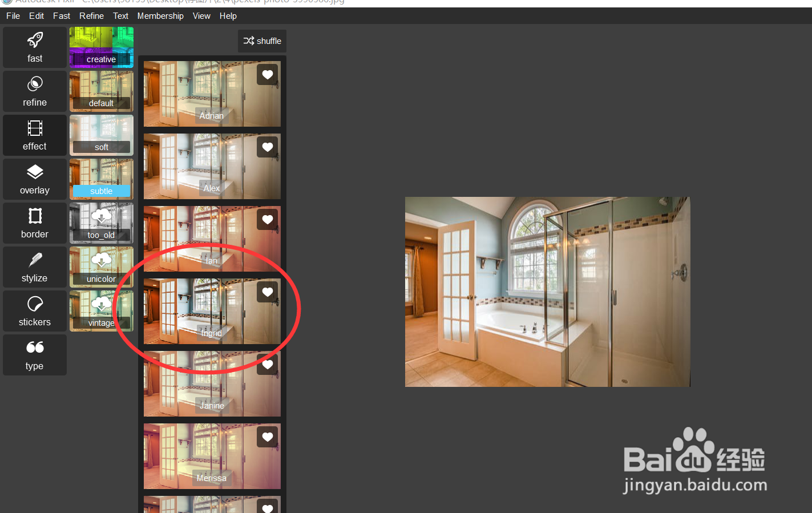Choose the soft effect category
This screenshot has width=812, height=513.
click(102, 135)
